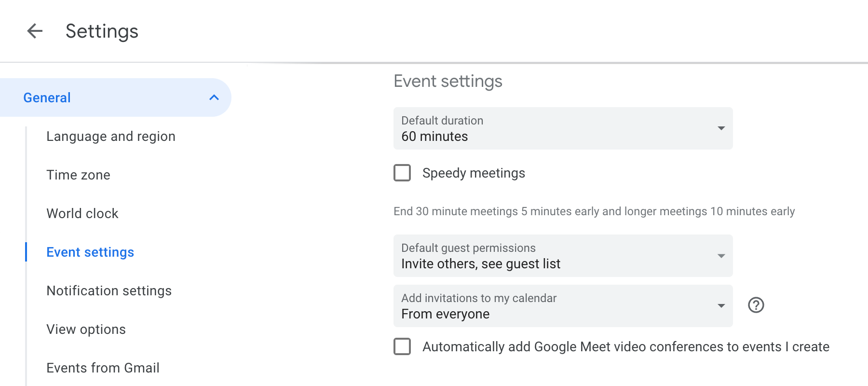
Task: Click the 60 minutes duration value
Action: 434,137
